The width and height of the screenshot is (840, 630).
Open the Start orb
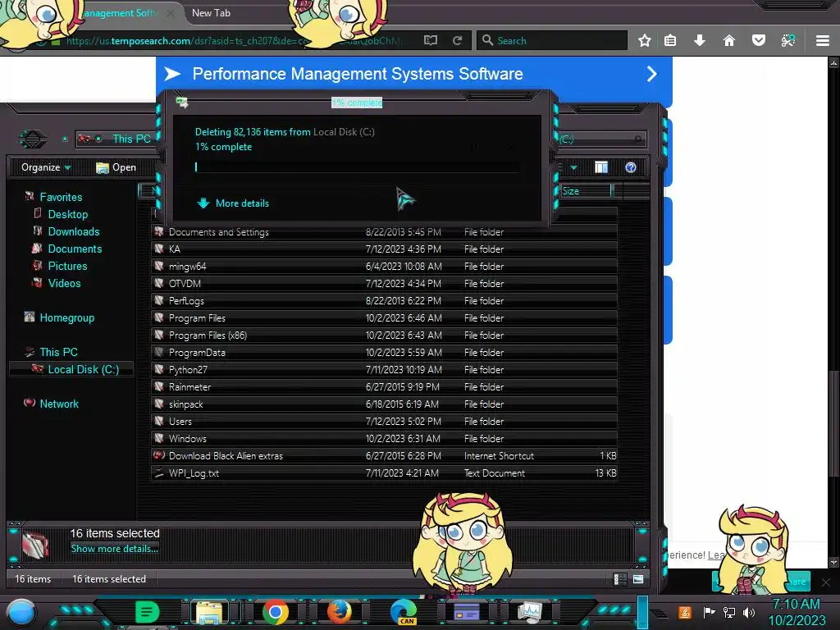[21, 612]
